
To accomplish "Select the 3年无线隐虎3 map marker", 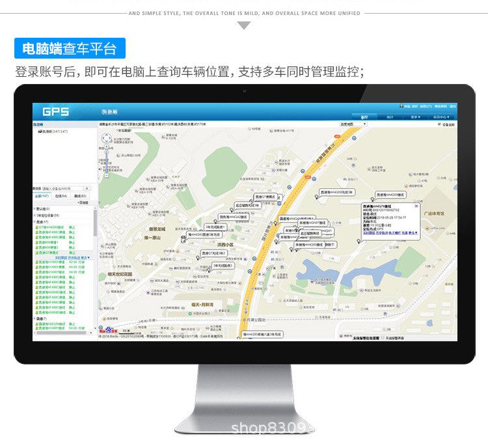I will [223, 266].
